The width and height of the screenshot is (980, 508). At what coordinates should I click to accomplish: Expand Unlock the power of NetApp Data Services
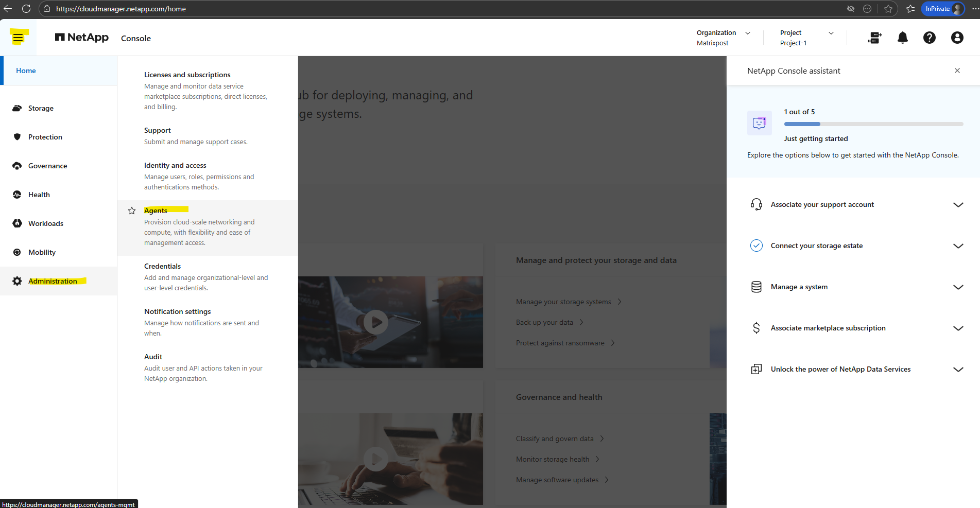[958, 369]
